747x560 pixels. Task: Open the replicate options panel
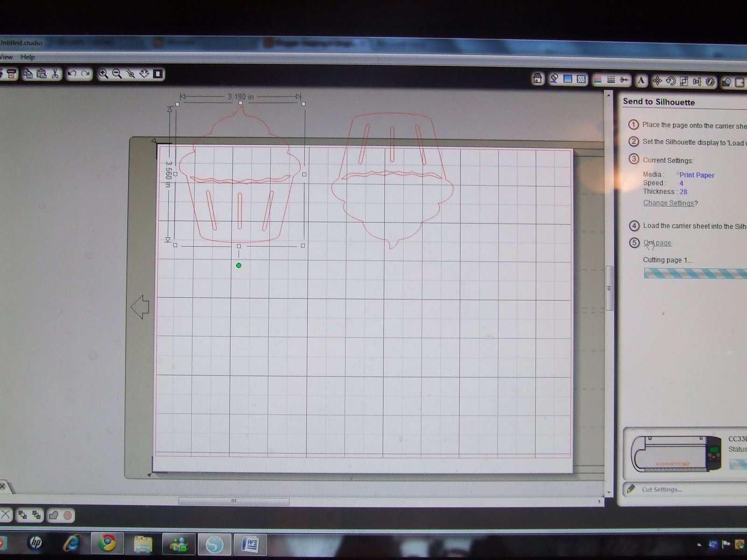pos(711,82)
